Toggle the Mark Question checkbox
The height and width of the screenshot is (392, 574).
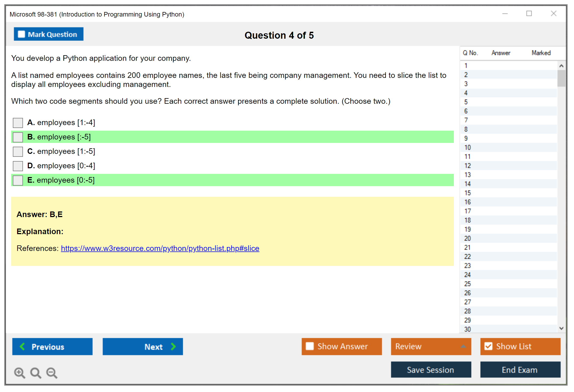tap(21, 34)
